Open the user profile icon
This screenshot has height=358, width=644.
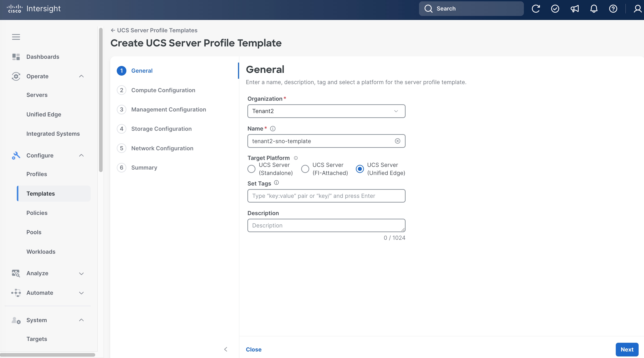tap(638, 9)
